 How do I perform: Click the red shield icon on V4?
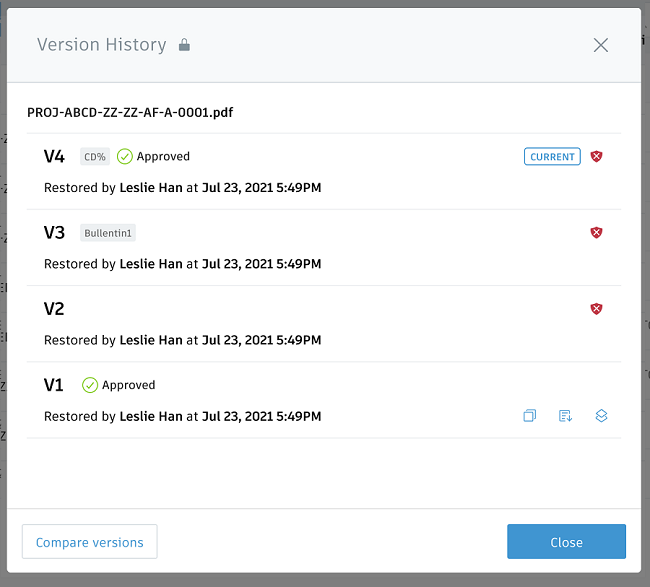(x=596, y=156)
